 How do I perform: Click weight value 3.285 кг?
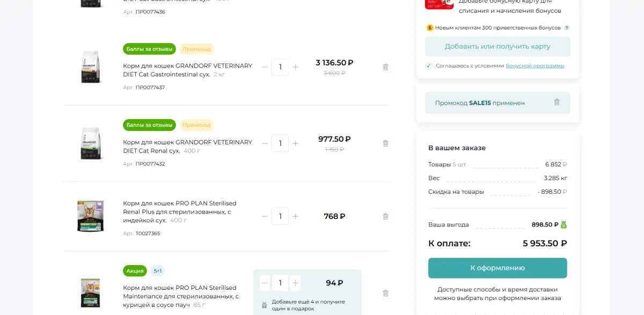(555, 178)
